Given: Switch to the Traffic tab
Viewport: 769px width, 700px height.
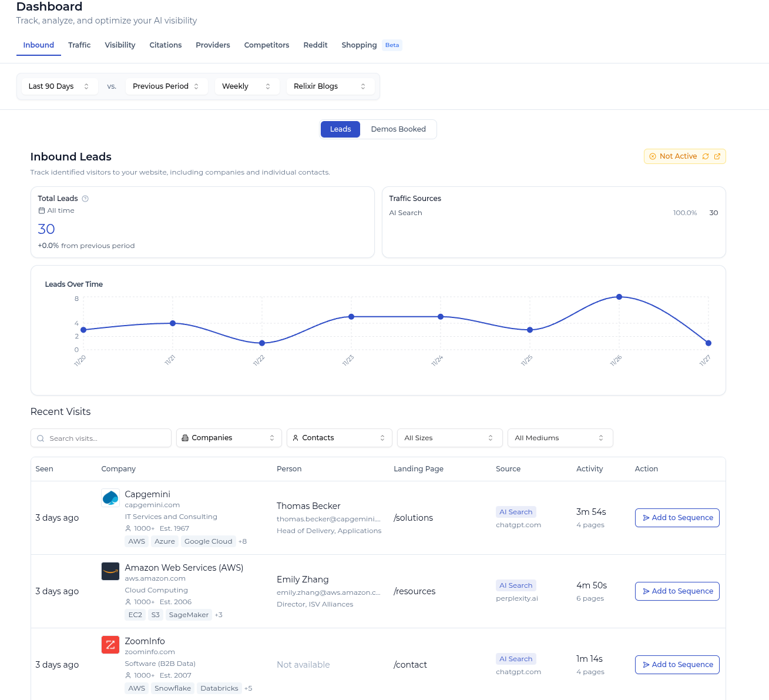Looking at the screenshot, I should click(x=79, y=45).
